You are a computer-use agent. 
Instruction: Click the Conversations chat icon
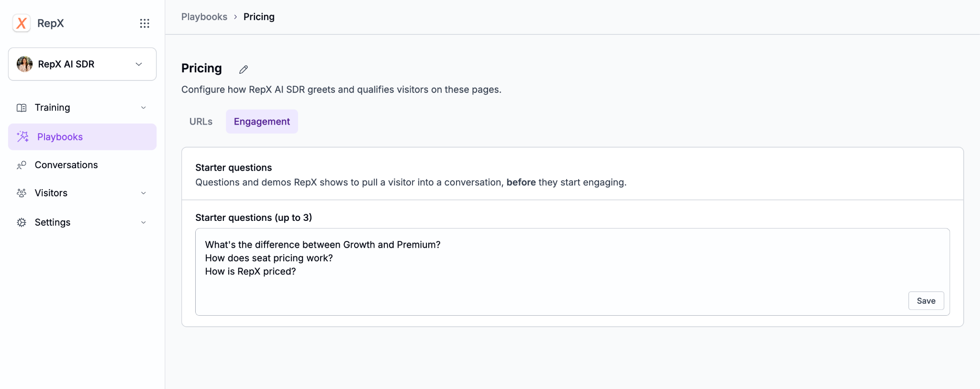pyautogui.click(x=22, y=165)
